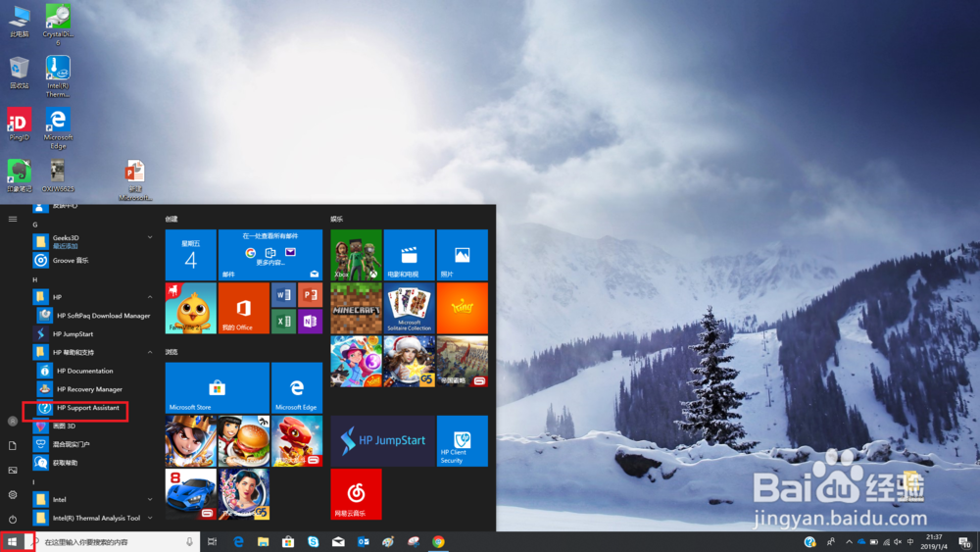Open the Xbox tile

point(357,255)
